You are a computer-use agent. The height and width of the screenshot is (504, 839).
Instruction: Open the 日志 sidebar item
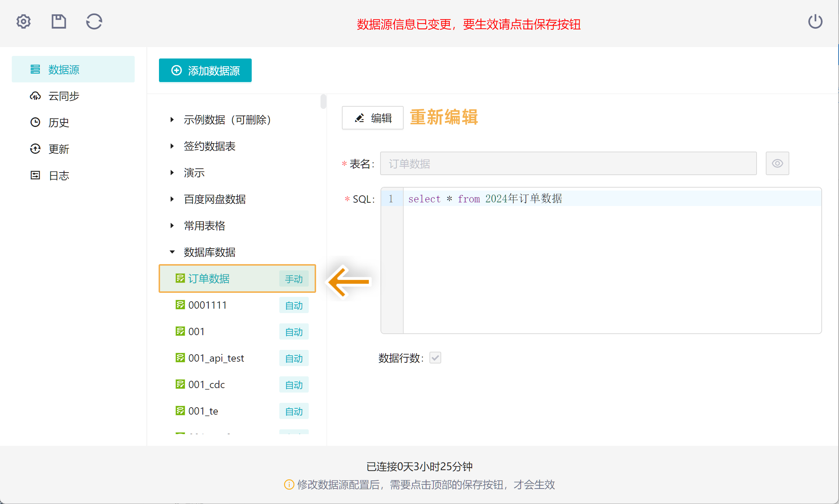[x=73, y=175]
